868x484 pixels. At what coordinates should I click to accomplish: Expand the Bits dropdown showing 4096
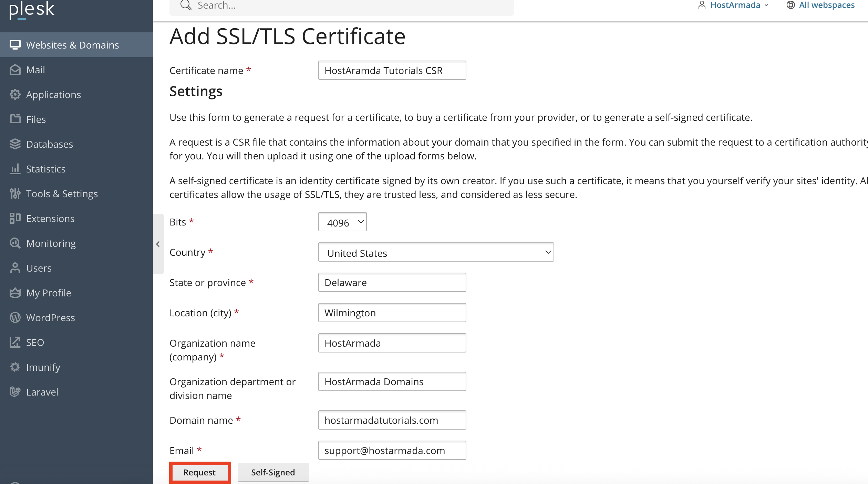tap(342, 222)
